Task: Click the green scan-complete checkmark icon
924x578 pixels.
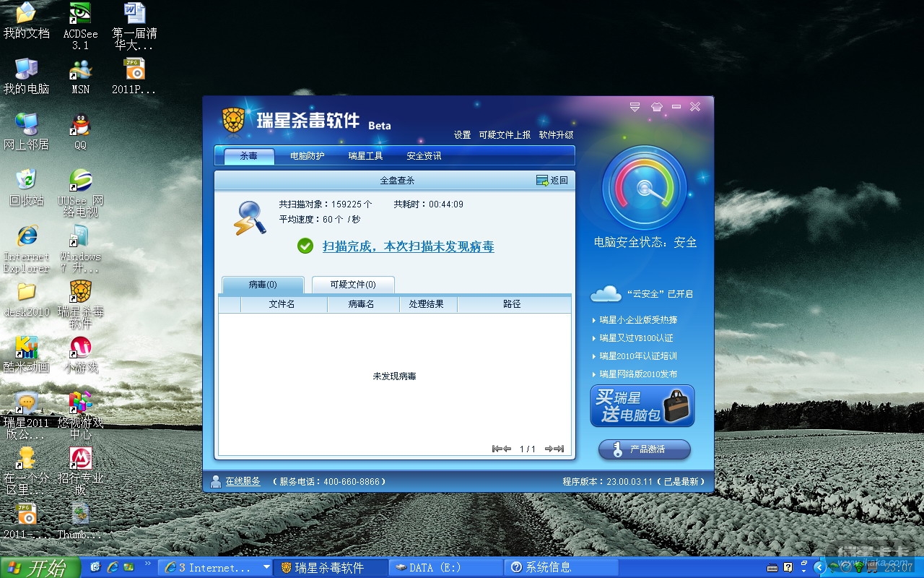Action: (x=305, y=246)
